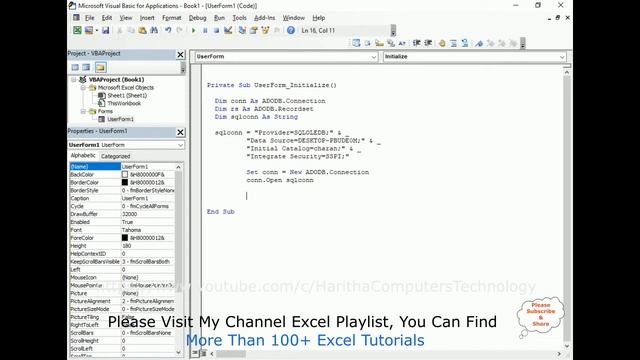Click the Quick Info icon in Edit toolbar

coord(379,43)
